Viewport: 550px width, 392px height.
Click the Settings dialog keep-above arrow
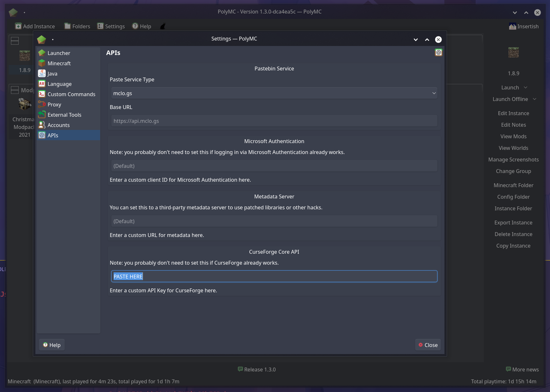427,40
